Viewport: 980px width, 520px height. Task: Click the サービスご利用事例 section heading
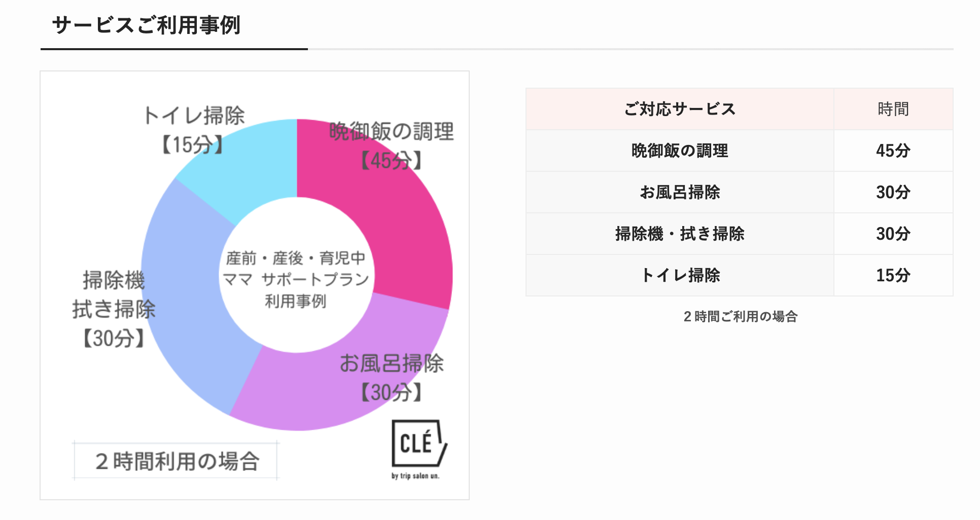point(146,25)
